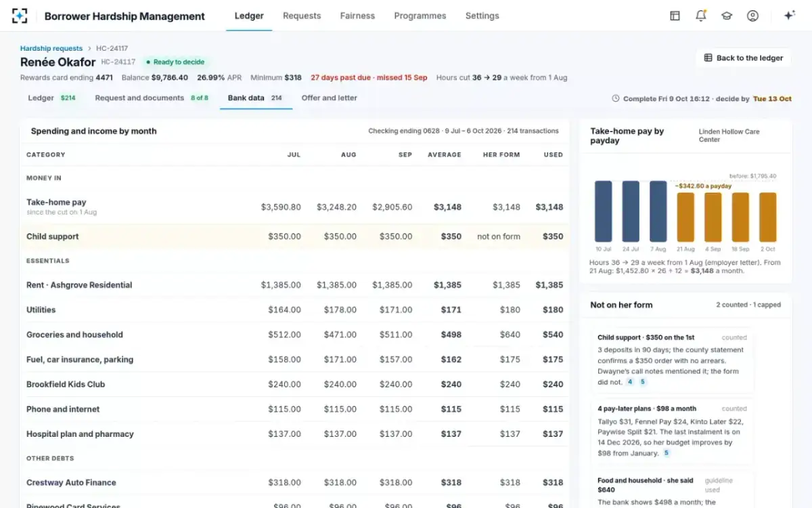Click the Utilities row label

(41, 310)
